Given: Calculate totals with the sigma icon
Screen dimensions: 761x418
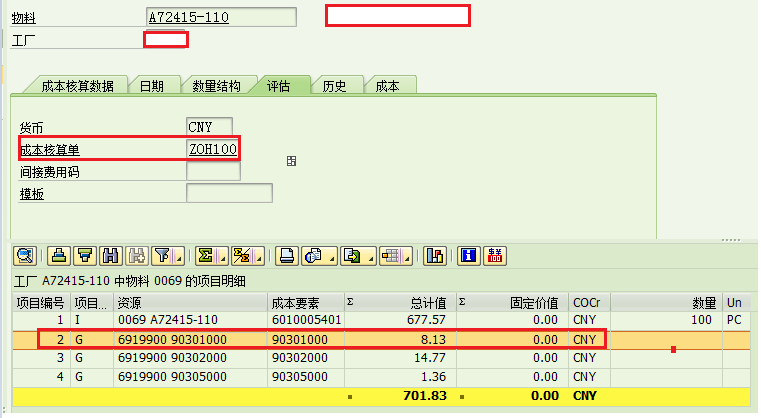Looking at the screenshot, I should click(x=206, y=255).
